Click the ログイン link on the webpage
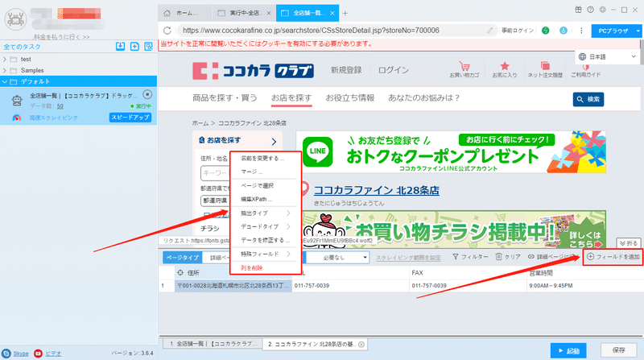The height and width of the screenshot is (360, 644). coord(394,70)
